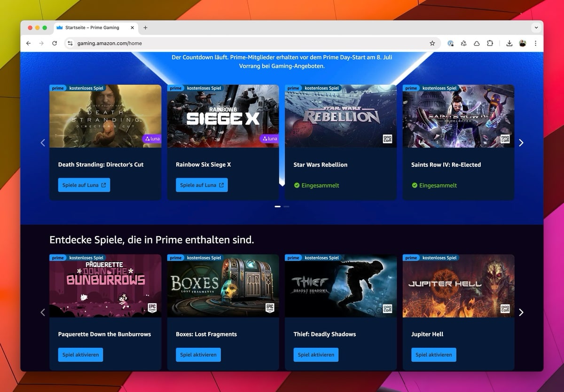Open the Extensions puzzle piece menu
The width and height of the screenshot is (564, 392).
coord(490,43)
